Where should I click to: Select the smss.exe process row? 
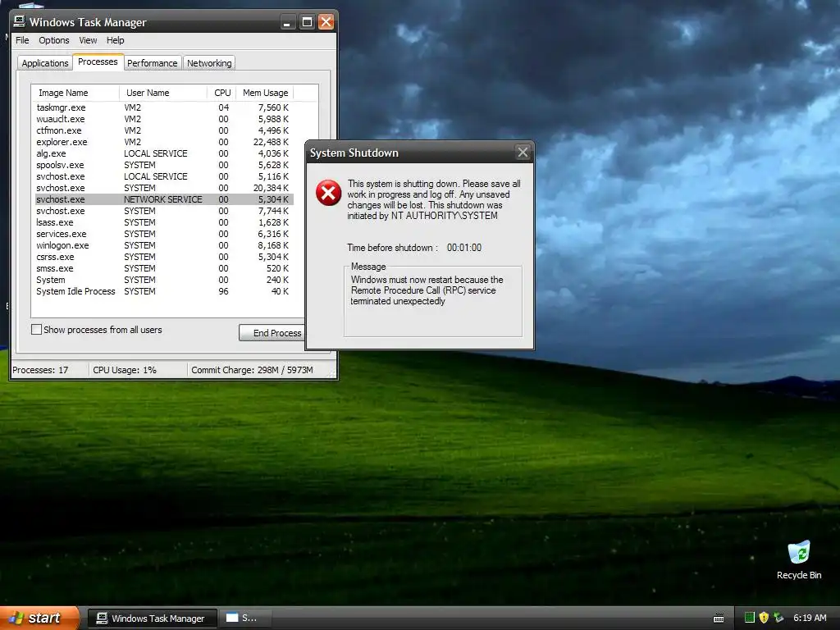click(163, 268)
